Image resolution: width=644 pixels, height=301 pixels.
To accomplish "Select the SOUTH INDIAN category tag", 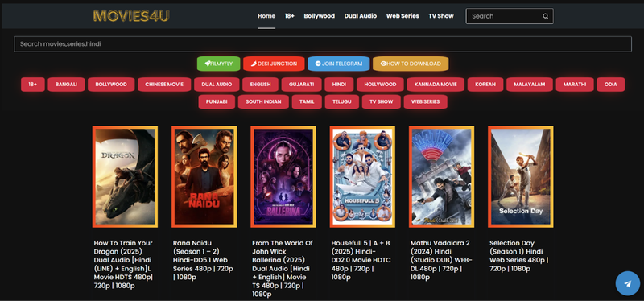I will (263, 102).
